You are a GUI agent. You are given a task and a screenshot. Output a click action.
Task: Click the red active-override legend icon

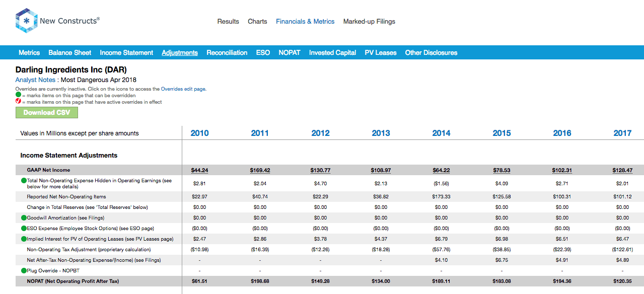tap(18, 101)
